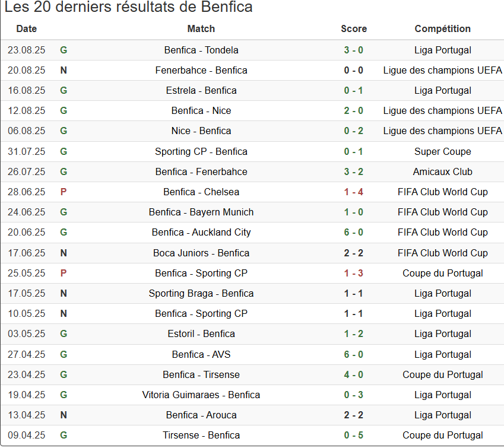Click the 1 - 4 score against Chelsea
This screenshot has height=448, width=504.
click(354, 192)
